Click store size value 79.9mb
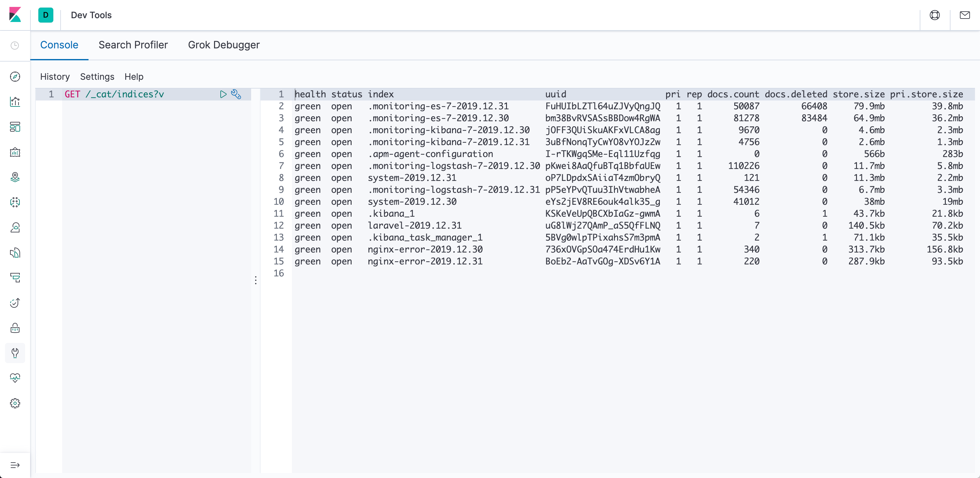Image resolution: width=980 pixels, height=478 pixels. click(869, 106)
